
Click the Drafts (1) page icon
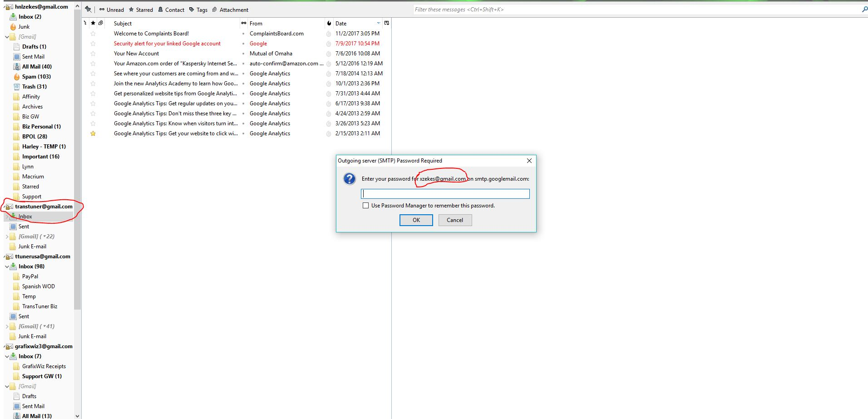(x=17, y=47)
